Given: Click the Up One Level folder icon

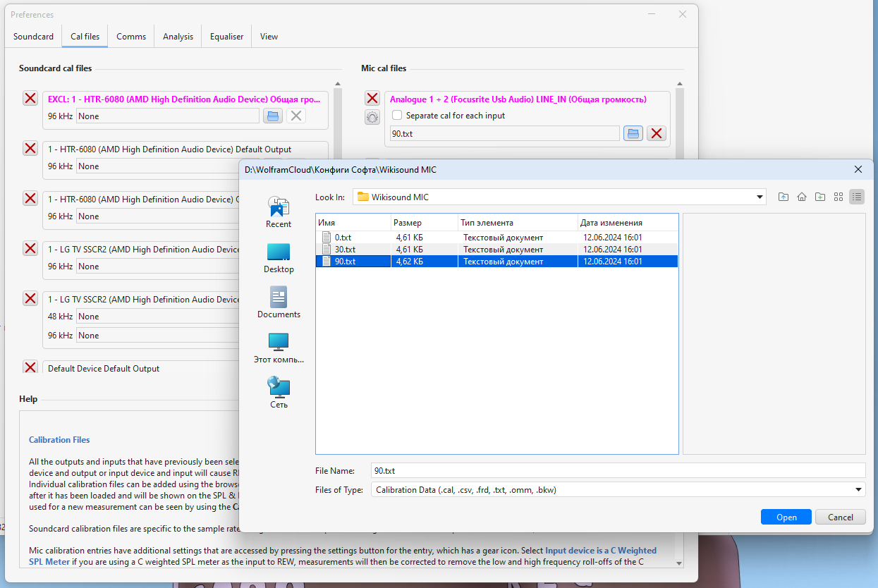Looking at the screenshot, I should click(x=784, y=197).
